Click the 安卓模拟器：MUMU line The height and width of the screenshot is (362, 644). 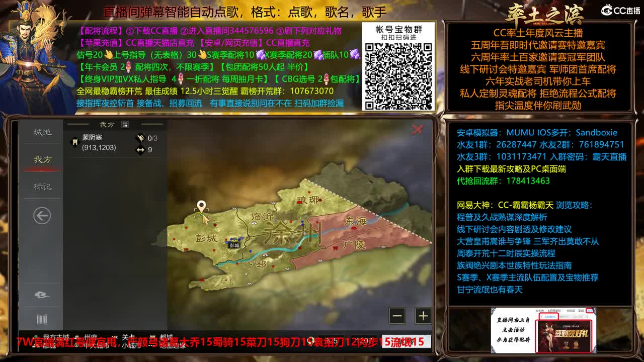tap(537, 133)
